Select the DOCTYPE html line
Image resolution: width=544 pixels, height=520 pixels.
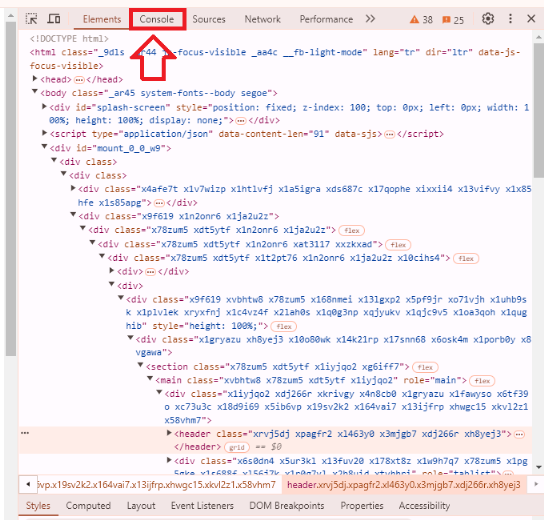(69, 39)
